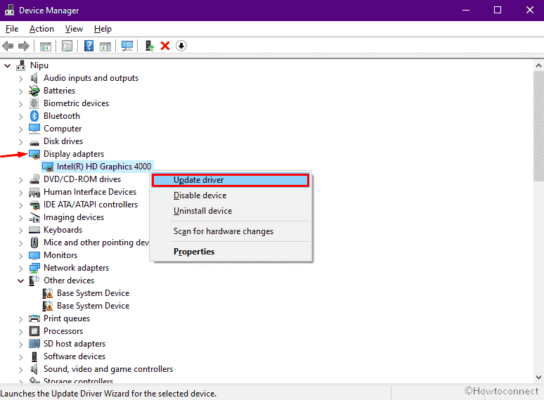Image resolution: width=544 pixels, height=400 pixels.
Task: Click the SD host adapters icon
Action: (x=34, y=344)
